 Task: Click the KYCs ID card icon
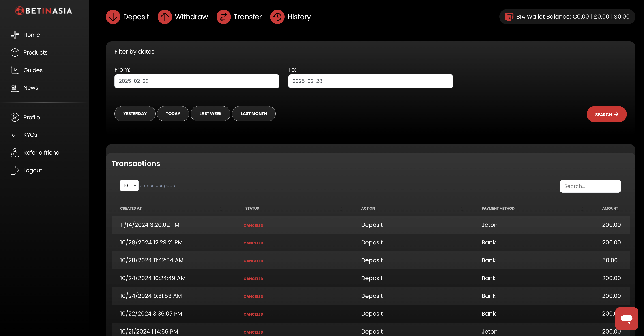pos(15,135)
